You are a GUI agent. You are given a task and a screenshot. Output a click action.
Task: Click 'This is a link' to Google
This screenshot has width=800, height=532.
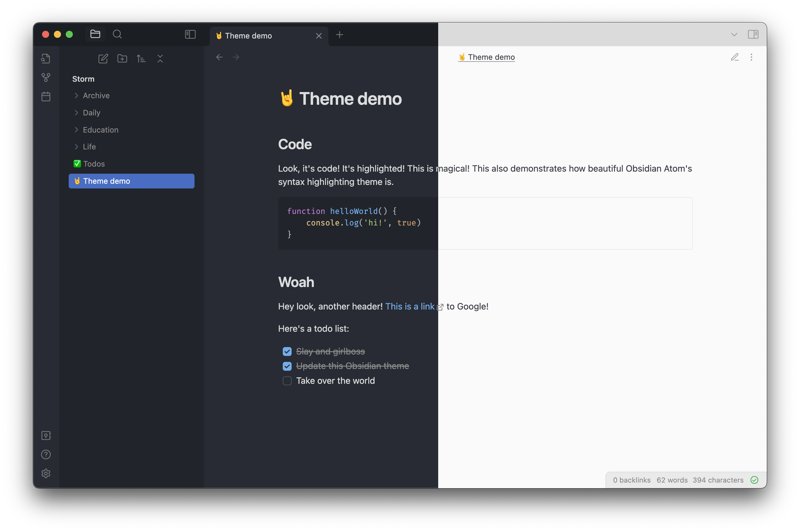410,306
